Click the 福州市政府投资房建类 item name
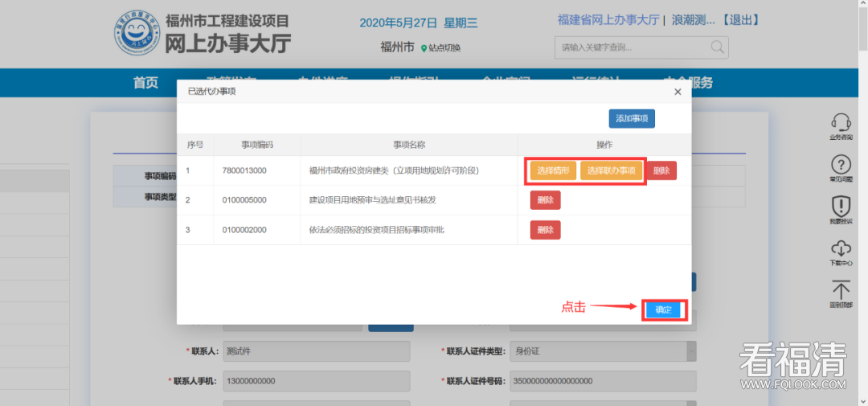The height and width of the screenshot is (406, 868). [x=394, y=170]
